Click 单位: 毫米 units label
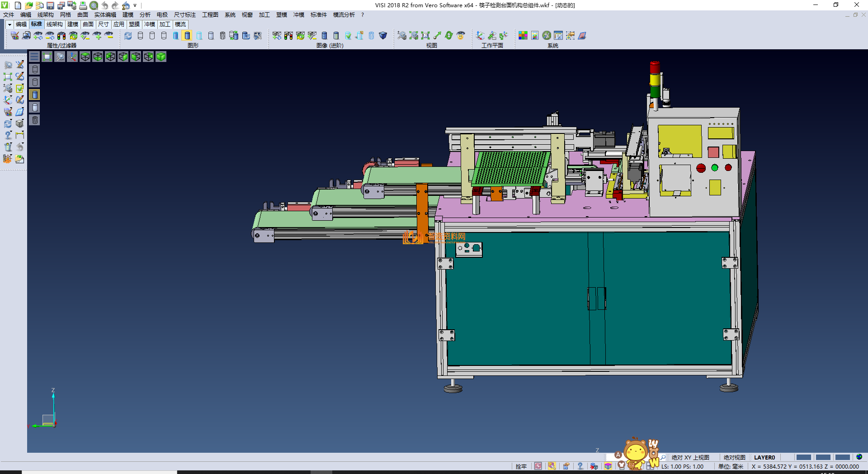Viewport: 868px width, 474px height. [x=731, y=466]
